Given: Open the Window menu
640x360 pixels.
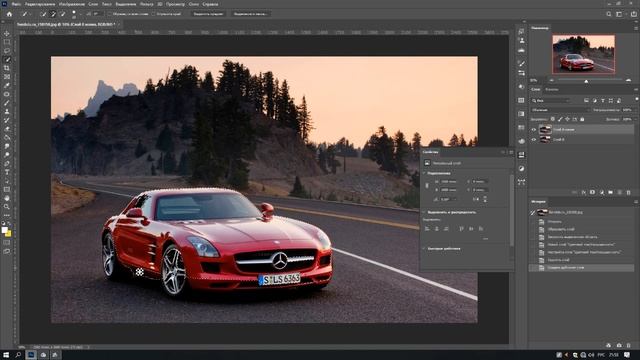Looking at the screenshot, I should 194,4.
